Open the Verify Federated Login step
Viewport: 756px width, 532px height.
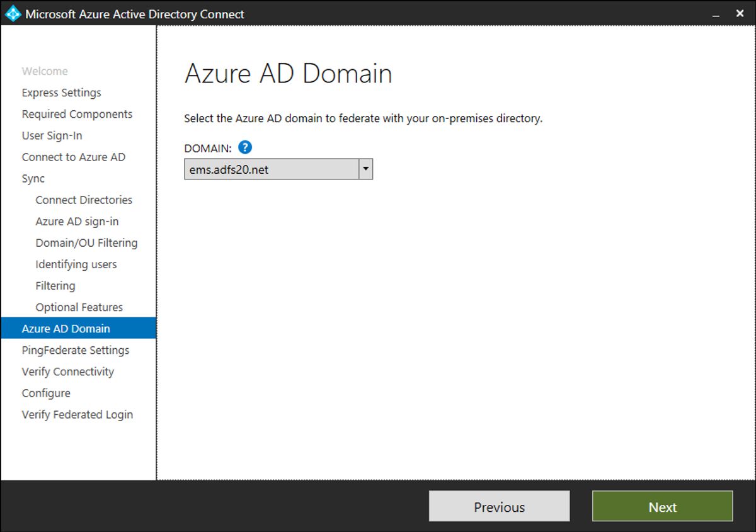(77, 414)
